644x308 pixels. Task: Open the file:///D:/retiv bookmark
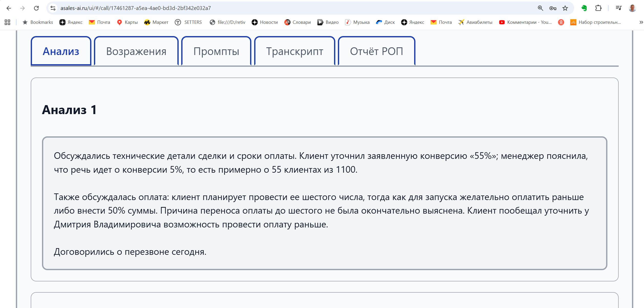pos(227,22)
